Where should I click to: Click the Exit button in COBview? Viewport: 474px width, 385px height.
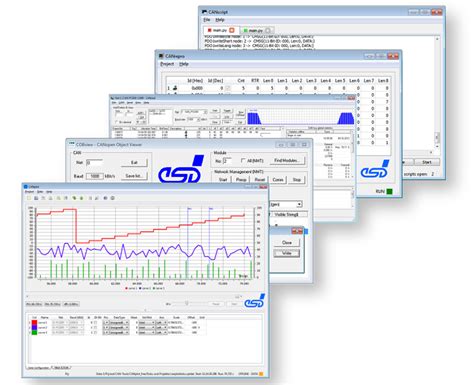point(134,162)
